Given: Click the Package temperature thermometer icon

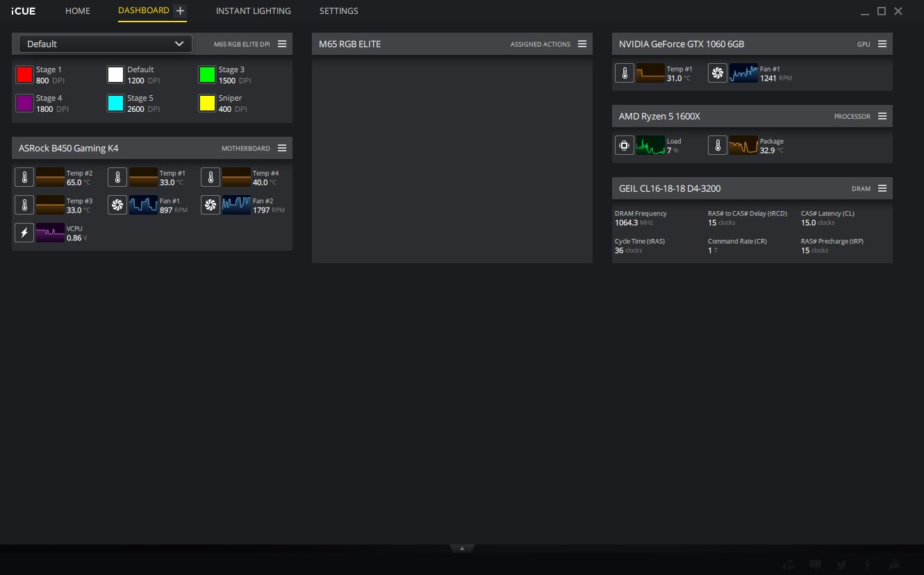Looking at the screenshot, I should pyautogui.click(x=718, y=145).
